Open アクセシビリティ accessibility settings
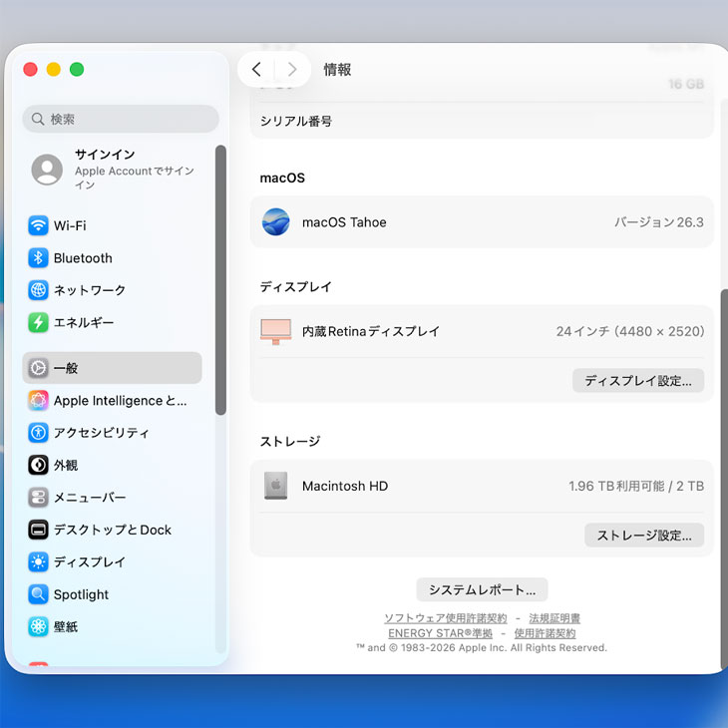This screenshot has width=728, height=728. pos(101,433)
